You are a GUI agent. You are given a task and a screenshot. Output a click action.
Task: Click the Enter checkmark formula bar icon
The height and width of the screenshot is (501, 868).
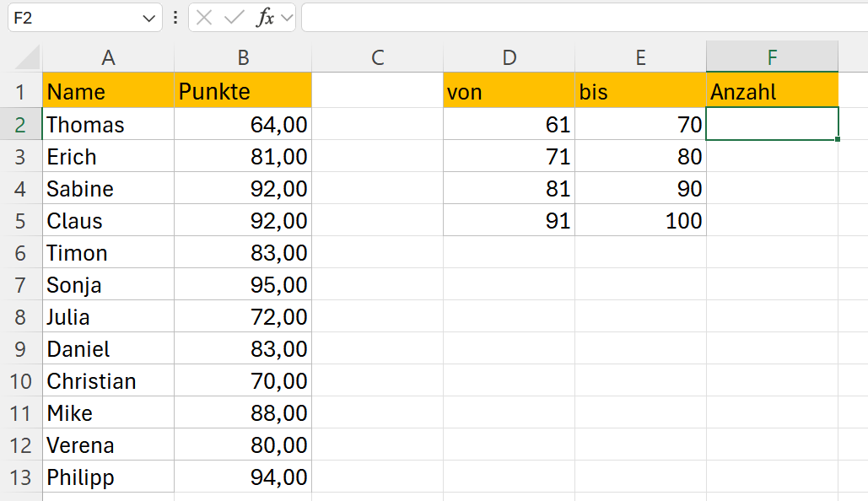[x=235, y=18]
